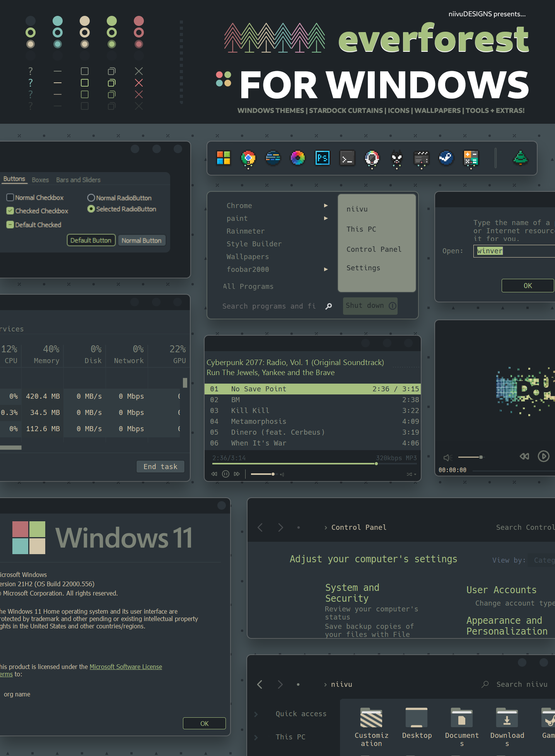555x756 pixels.
Task: Click the music player seek progress bar
Action: 314,464
